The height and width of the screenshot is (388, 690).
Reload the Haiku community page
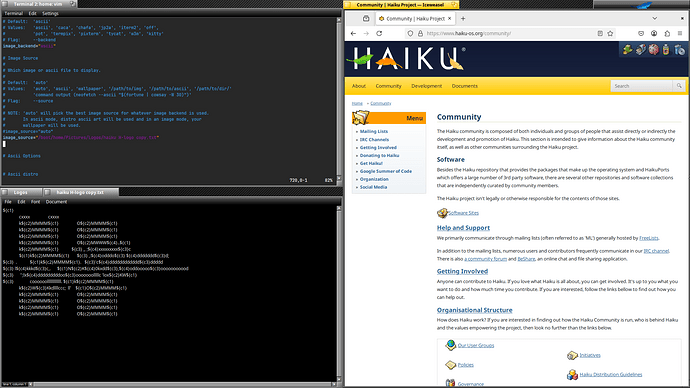[x=379, y=33]
